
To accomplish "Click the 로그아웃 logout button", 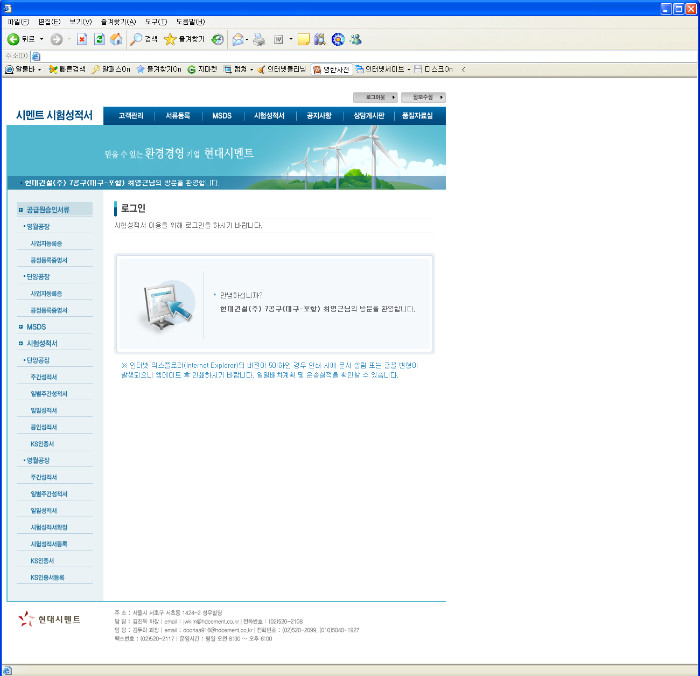I will [x=375, y=97].
